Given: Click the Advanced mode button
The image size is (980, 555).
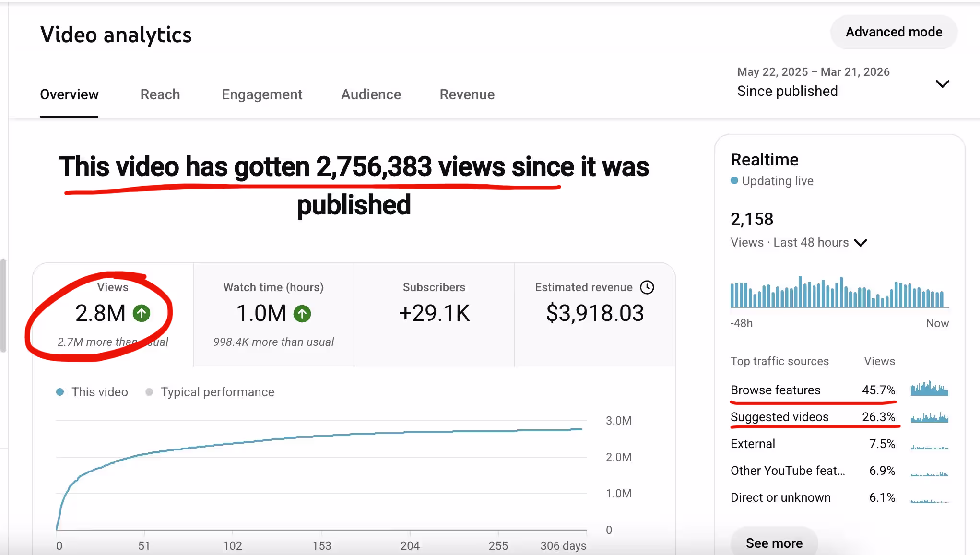Looking at the screenshot, I should (894, 32).
